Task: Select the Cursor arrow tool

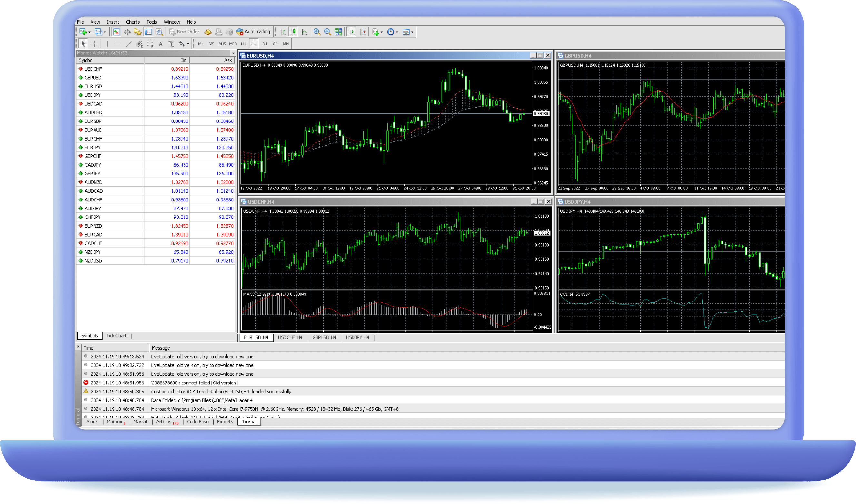Action: point(83,44)
